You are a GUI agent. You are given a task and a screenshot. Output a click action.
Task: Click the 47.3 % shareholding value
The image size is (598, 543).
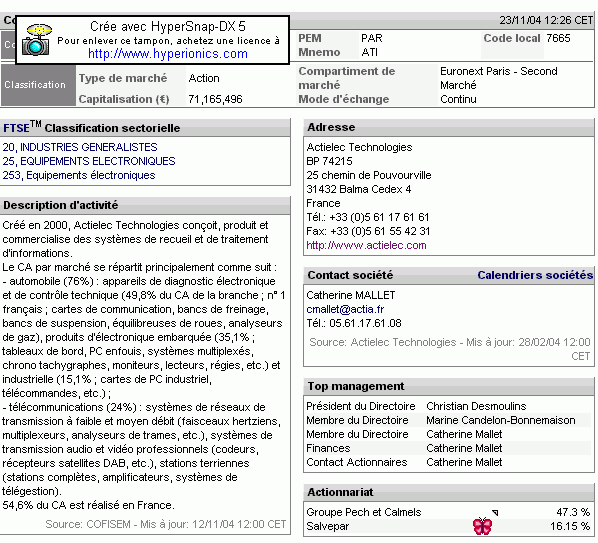coord(573,512)
